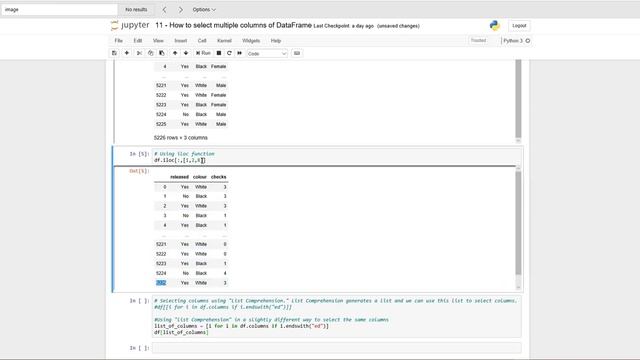The height and width of the screenshot is (360, 640).
Task: Open the File menu
Action: [x=118, y=41]
